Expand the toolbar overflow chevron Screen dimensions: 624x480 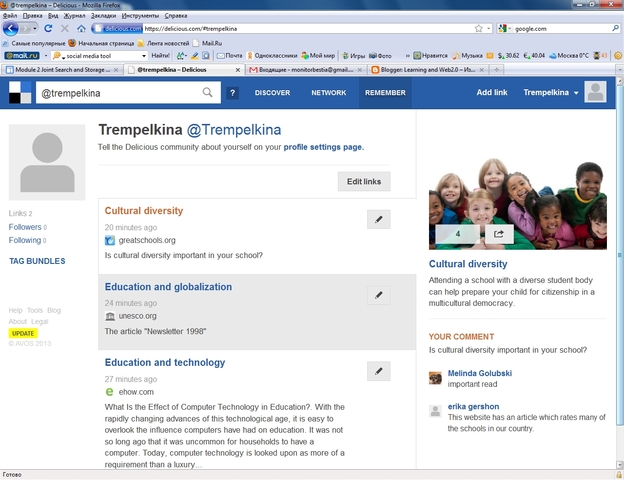point(408,56)
